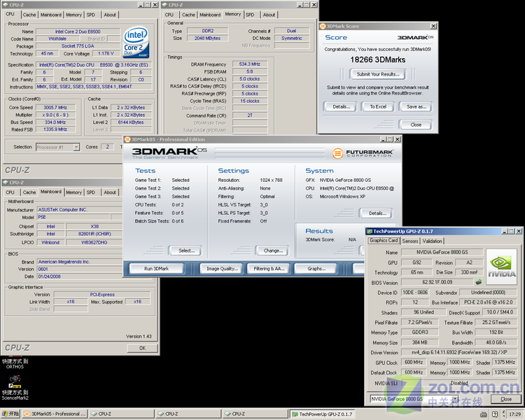This screenshot has width=525, height=420.
Task: Click the Southbridge value 82801IR (ICH9R)
Action: [x=94, y=234]
